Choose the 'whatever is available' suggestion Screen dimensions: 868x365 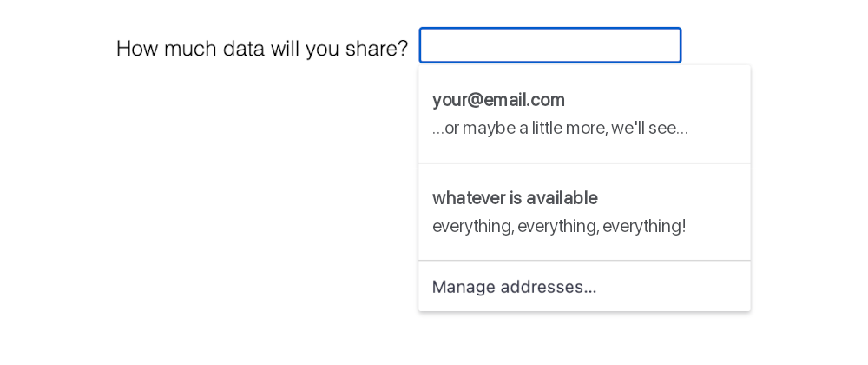tap(584, 212)
